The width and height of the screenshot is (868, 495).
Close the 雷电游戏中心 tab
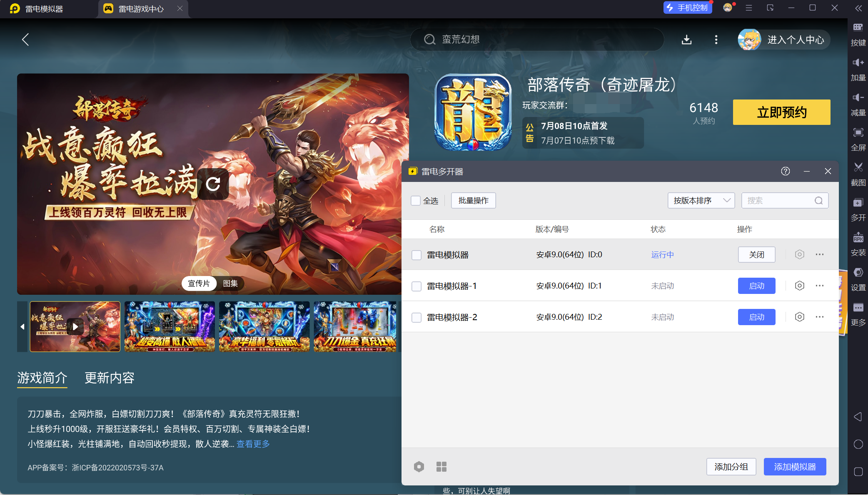[180, 8]
